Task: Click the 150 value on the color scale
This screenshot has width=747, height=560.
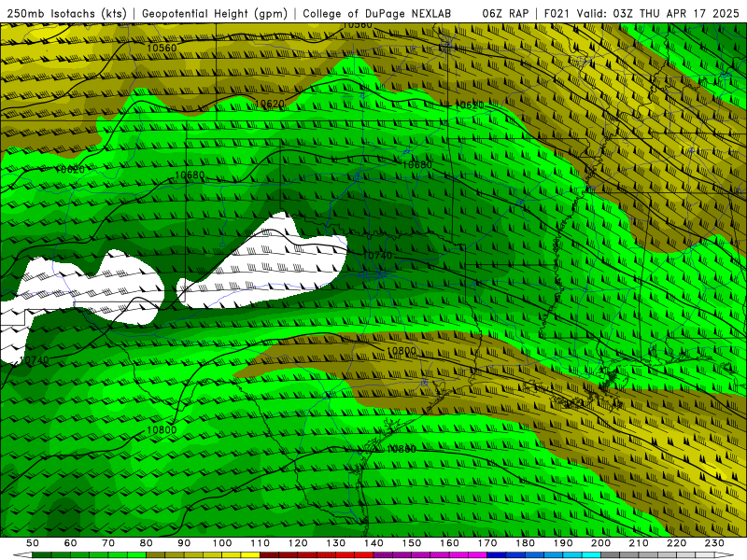Action: coord(412,543)
